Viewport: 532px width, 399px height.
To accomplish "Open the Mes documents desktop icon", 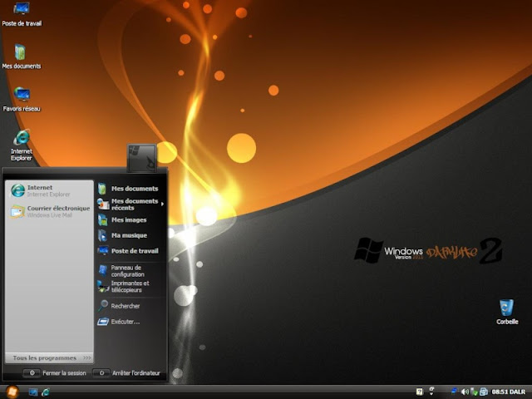I will (x=21, y=57).
